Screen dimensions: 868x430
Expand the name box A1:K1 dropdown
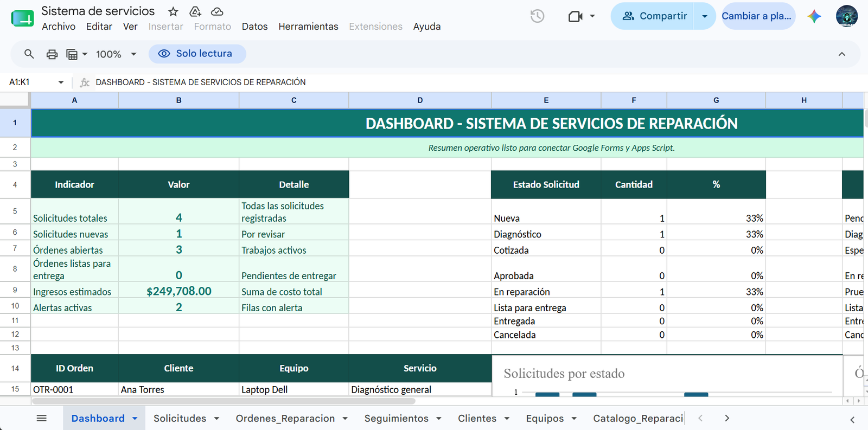pyautogui.click(x=61, y=82)
